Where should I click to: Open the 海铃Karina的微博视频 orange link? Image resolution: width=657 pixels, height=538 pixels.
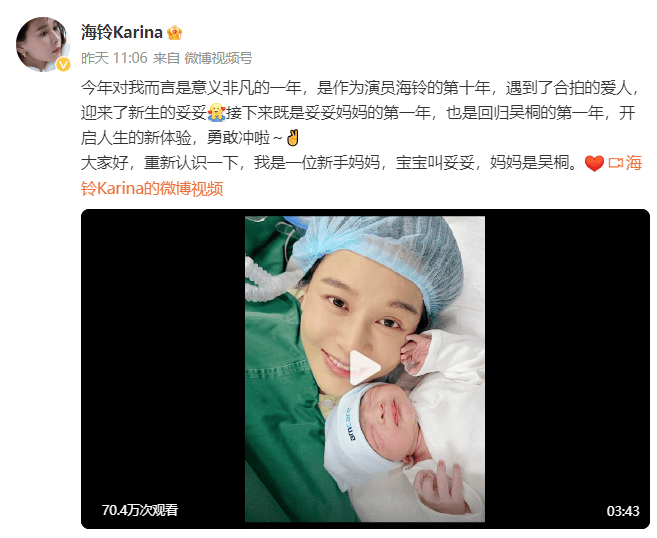361,176
